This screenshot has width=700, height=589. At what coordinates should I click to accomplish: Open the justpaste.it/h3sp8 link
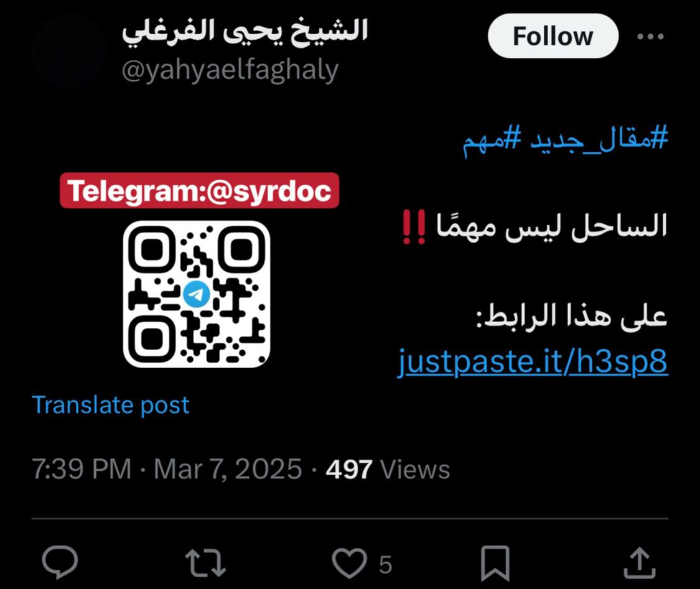533,362
